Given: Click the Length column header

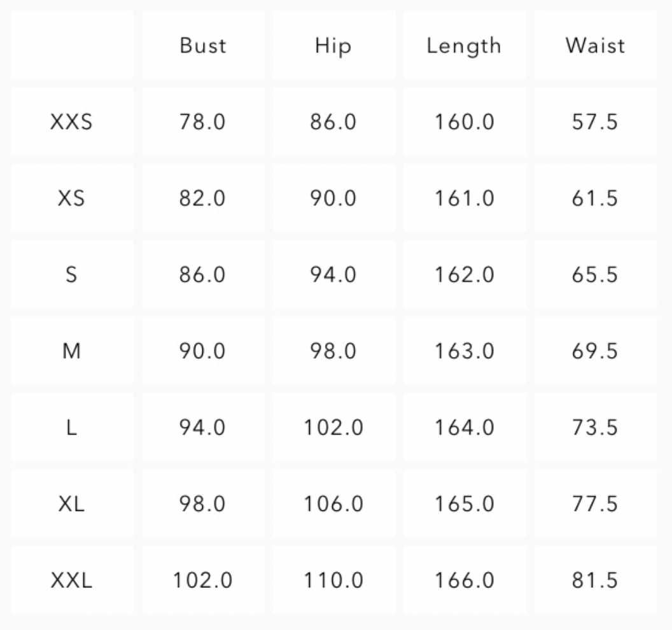Looking at the screenshot, I should tap(464, 46).
